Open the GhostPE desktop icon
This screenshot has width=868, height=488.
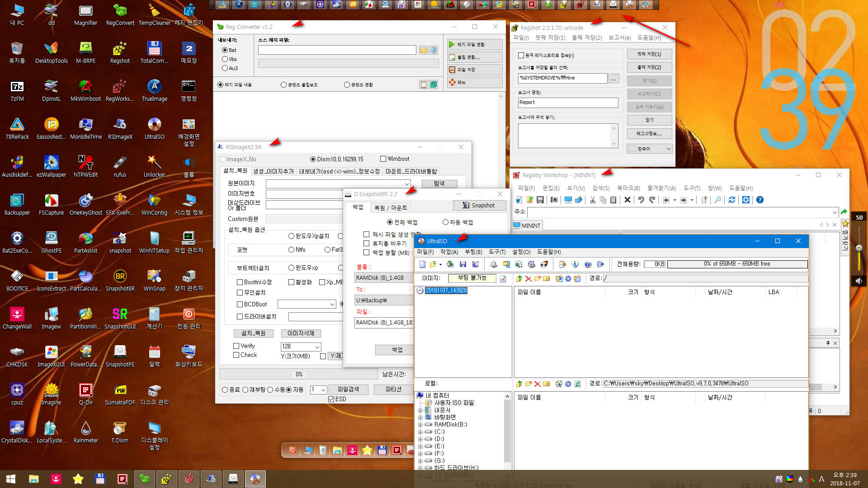click(x=51, y=243)
